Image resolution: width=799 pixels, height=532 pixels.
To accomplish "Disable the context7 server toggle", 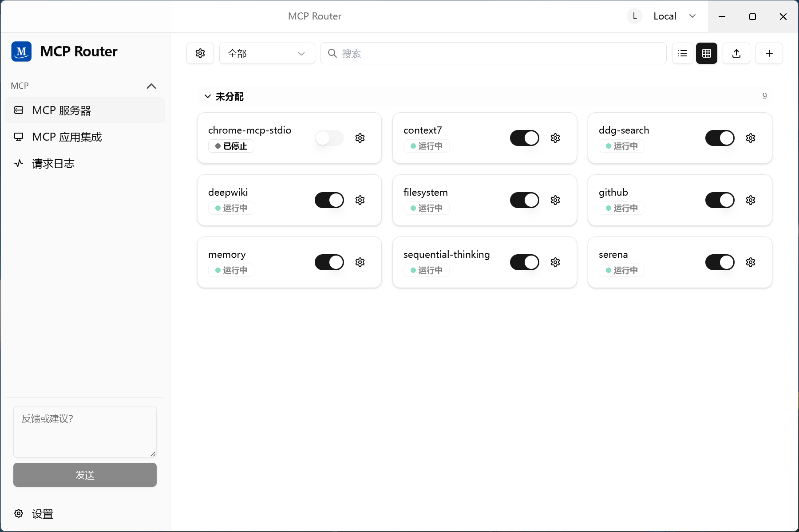I will click(525, 138).
